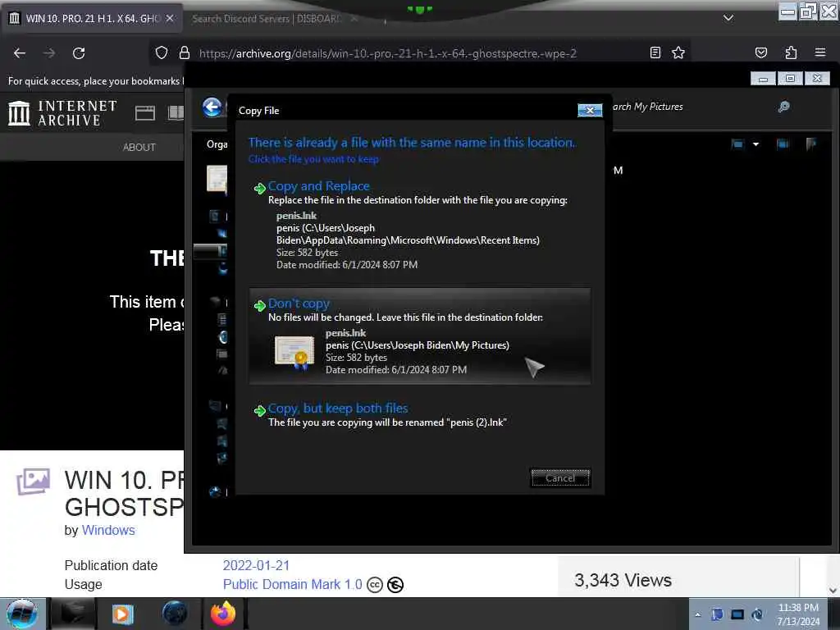Toggle reader view in address bar
This screenshot has width=840, height=630.
655,52
